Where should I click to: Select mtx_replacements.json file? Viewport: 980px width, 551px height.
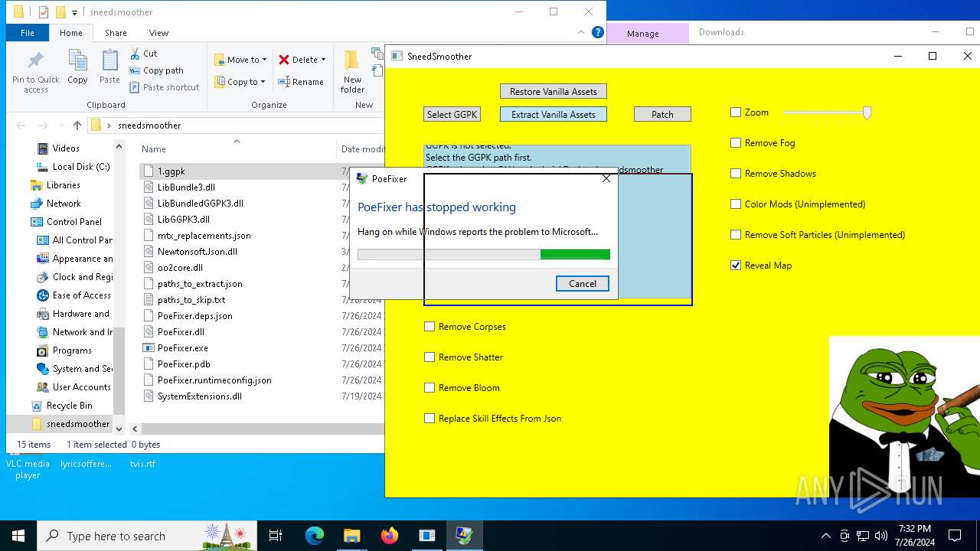tap(204, 236)
